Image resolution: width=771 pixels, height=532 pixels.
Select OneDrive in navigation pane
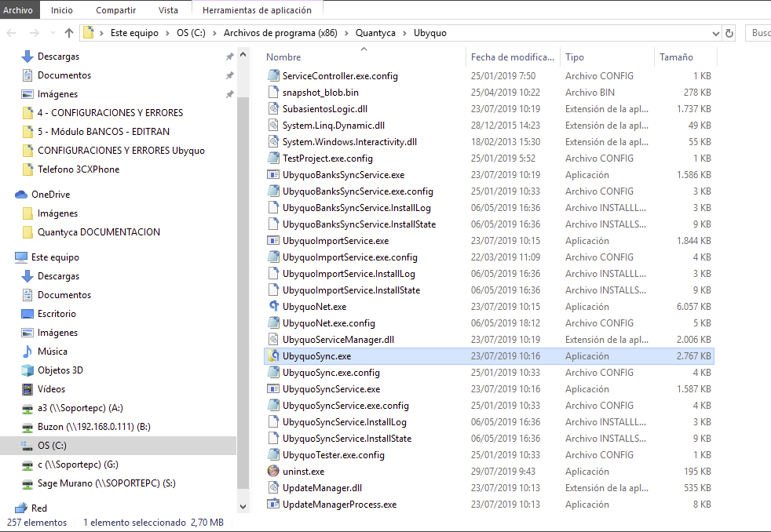point(51,195)
